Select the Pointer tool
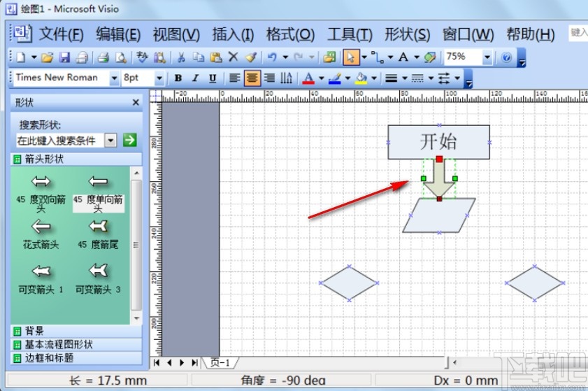 click(x=351, y=57)
